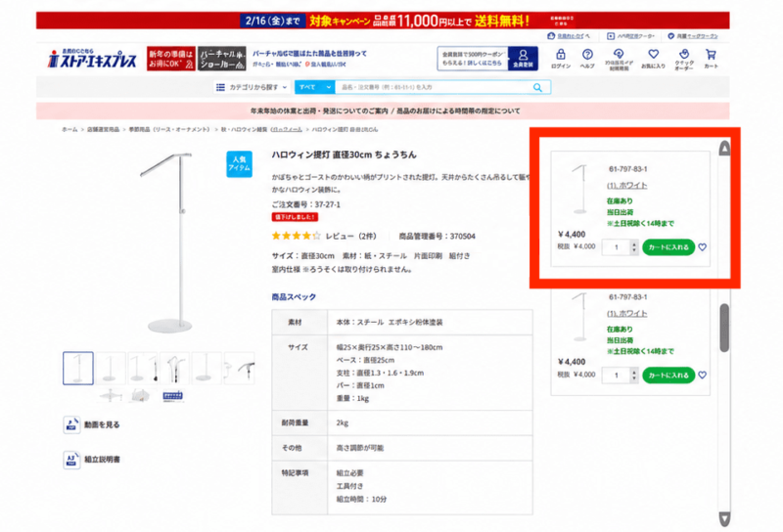Screen dimensions: 783x532
Task: Select the second product thumbnail
Action: [x=111, y=369]
